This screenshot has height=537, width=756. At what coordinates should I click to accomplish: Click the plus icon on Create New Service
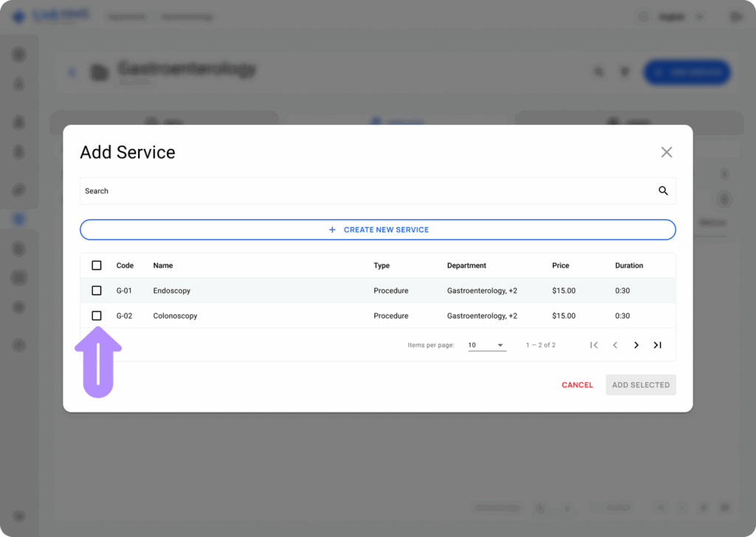click(x=332, y=229)
